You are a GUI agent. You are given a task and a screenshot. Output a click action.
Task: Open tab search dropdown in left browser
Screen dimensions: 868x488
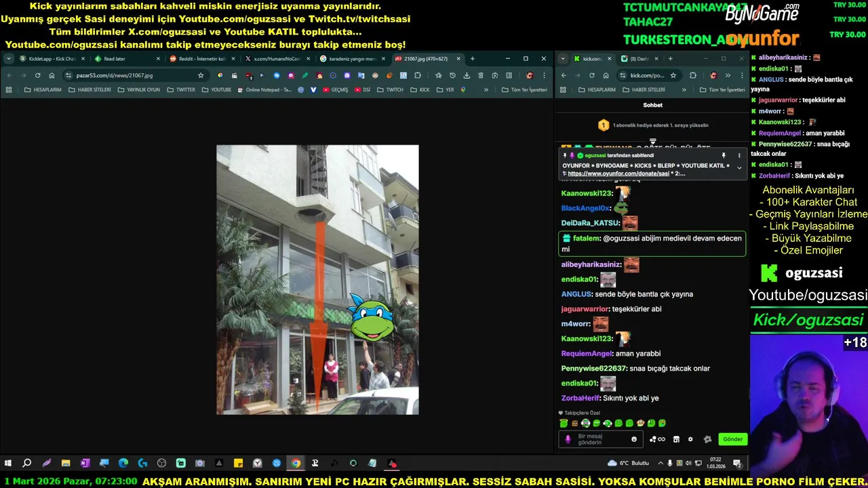point(8,59)
